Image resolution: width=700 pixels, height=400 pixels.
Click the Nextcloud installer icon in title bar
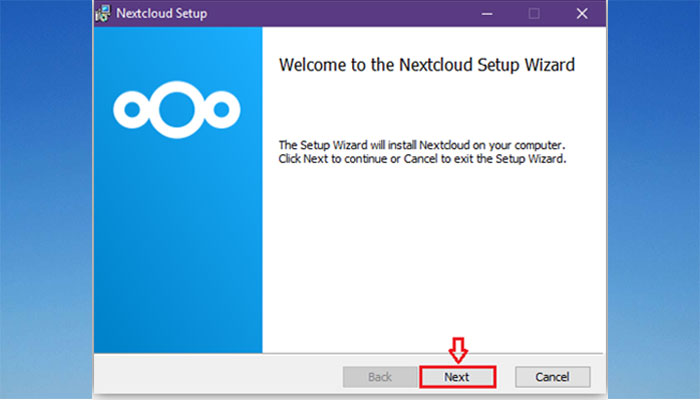pos(103,13)
